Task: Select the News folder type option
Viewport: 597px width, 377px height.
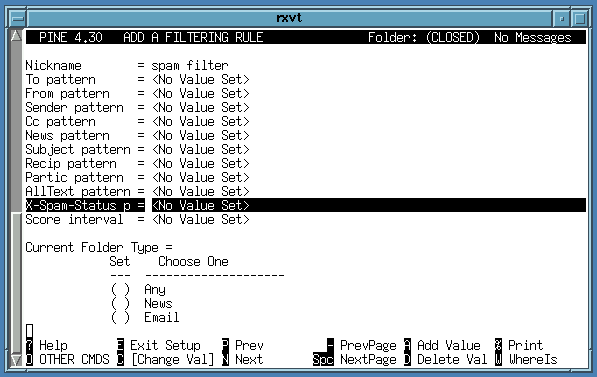Action: coord(120,304)
